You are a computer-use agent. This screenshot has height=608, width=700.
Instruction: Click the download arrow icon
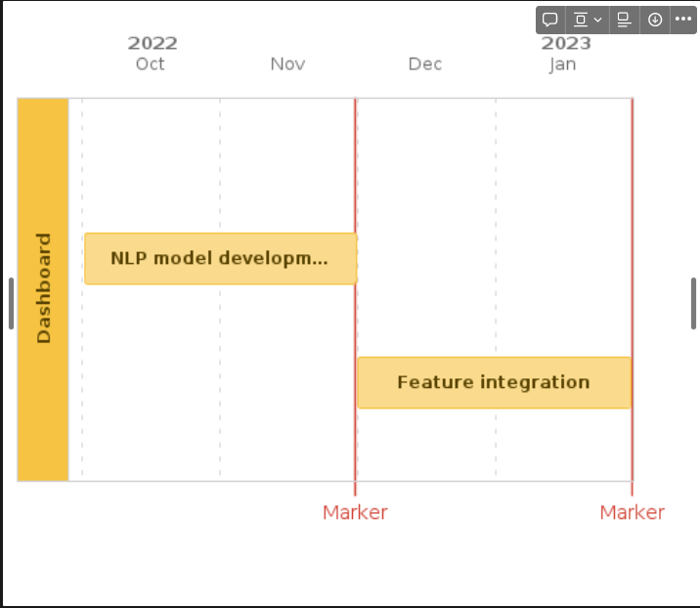click(x=655, y=20)
